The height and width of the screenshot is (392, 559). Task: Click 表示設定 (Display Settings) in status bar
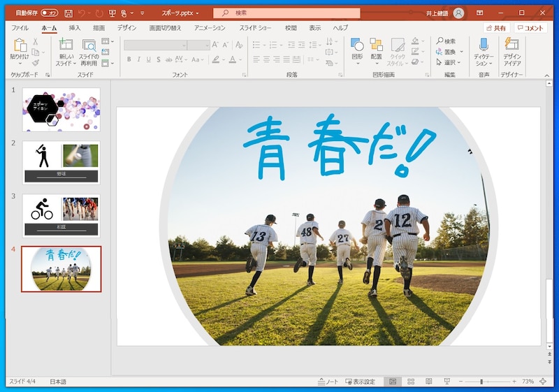[x=360, y=382]
